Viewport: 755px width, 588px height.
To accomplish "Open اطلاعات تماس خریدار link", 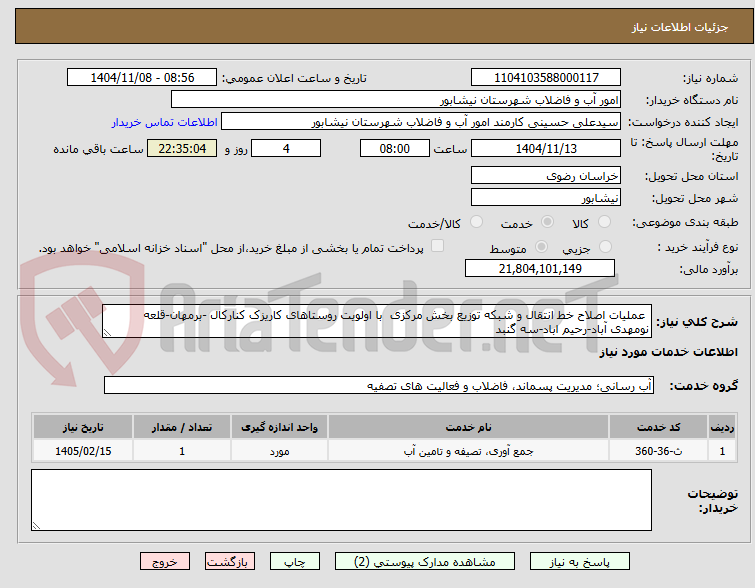I will point(165,122).
